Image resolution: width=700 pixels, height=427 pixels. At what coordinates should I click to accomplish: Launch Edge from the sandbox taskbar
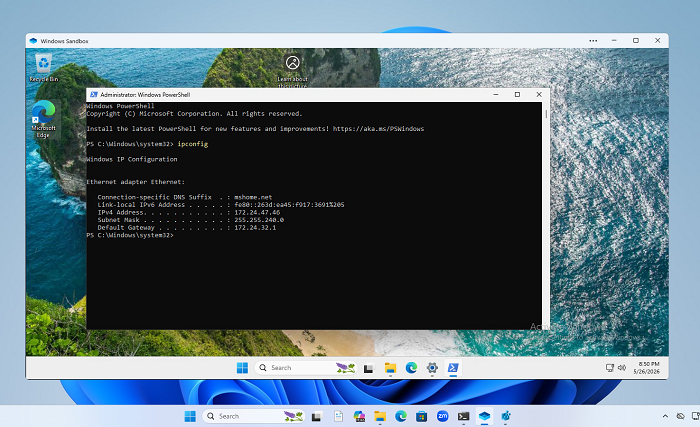click(411, 368)
